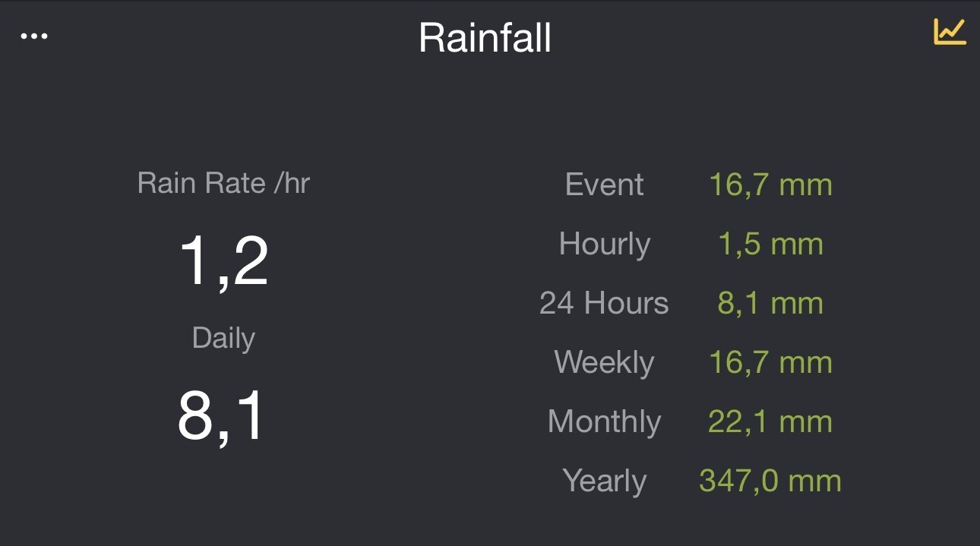Tap the Monthly 22,1 mm value

pos(770,421)
